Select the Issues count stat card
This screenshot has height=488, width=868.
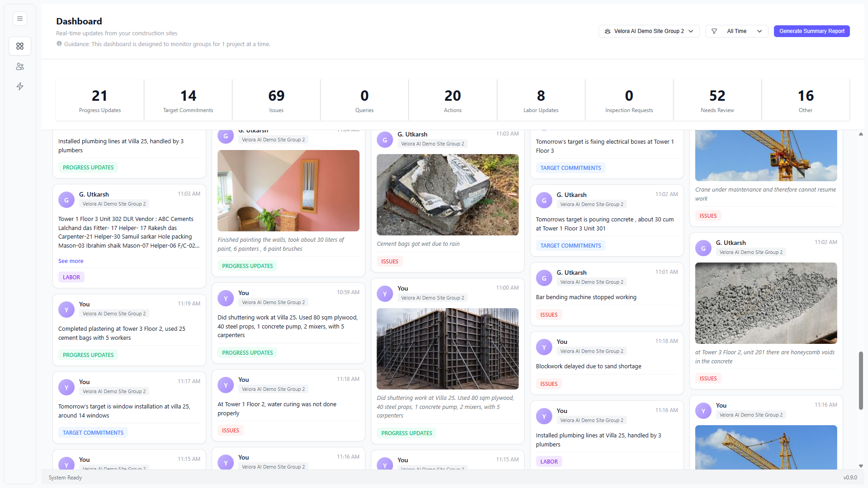[x=276, y=100]
